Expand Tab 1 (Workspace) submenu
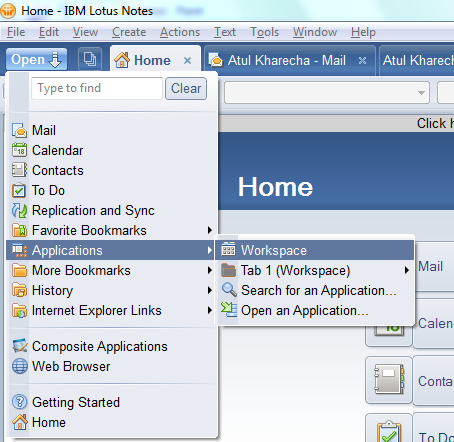Image resolution: width=454 pixels, height=442 pixels. (315, 270)
